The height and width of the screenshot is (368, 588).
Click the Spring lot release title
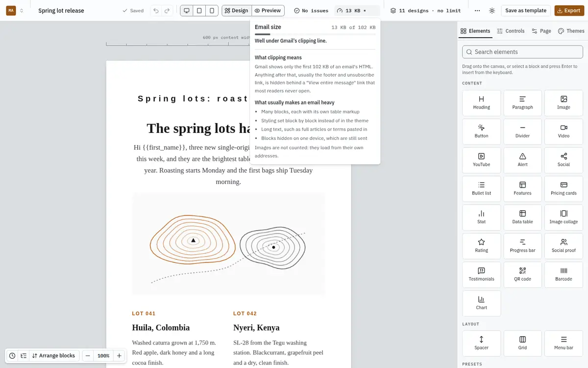[x=61, y=10]
